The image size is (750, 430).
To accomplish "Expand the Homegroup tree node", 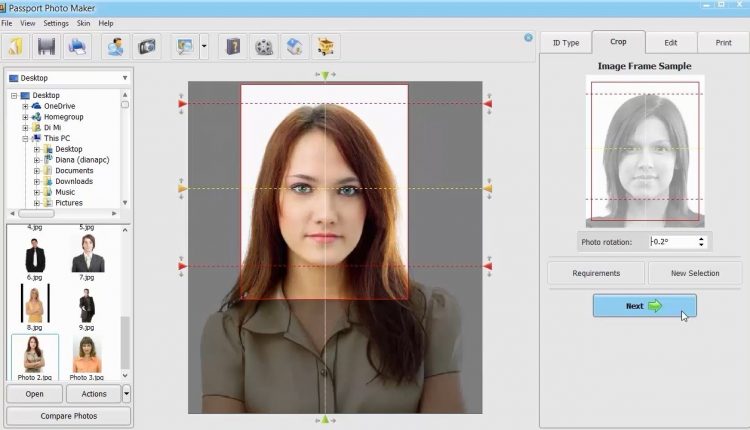I will click(x=25, y=117).
